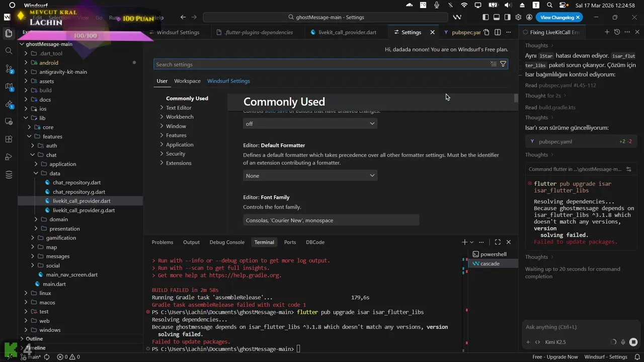Screen dimensions: 644x362
Task: Stop Cascade response generation
Action: pos(633,342)
